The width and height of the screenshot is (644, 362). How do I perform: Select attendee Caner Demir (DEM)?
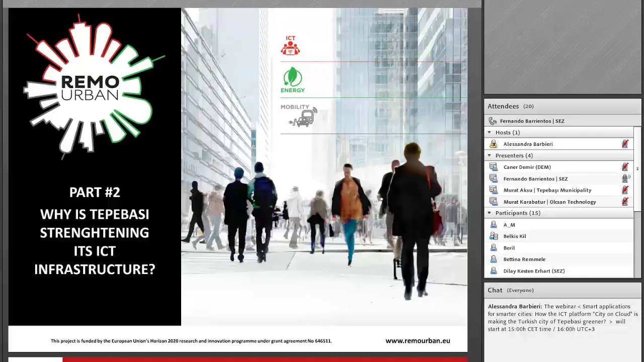click(x=527, y=167)
